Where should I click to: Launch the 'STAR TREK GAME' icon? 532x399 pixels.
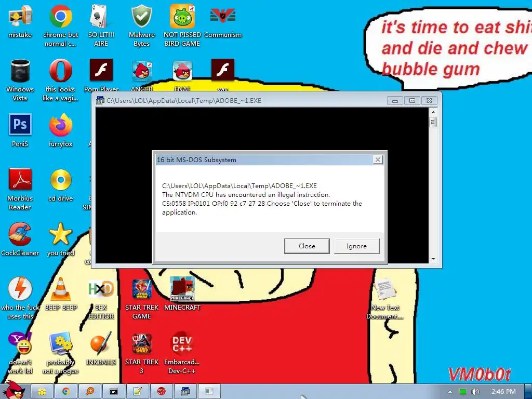(141, 289)
